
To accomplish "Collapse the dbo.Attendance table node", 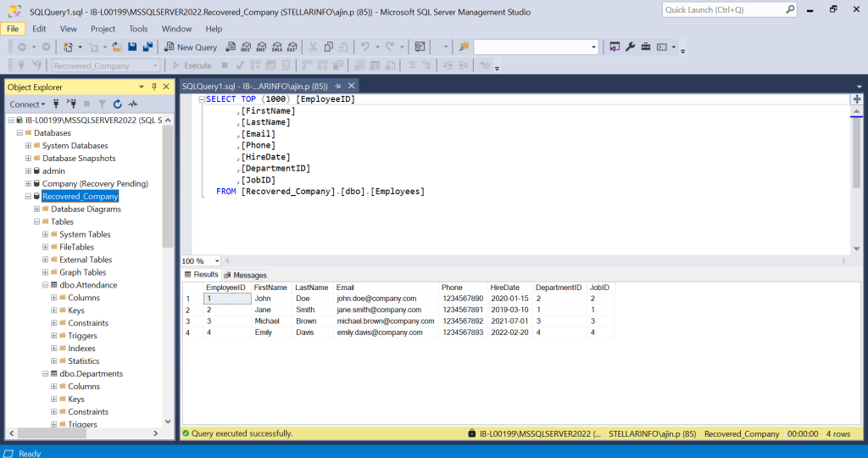I will [46, 285].
